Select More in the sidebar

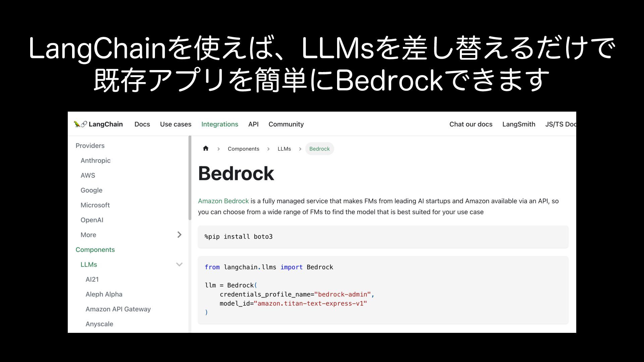(88, 235)
